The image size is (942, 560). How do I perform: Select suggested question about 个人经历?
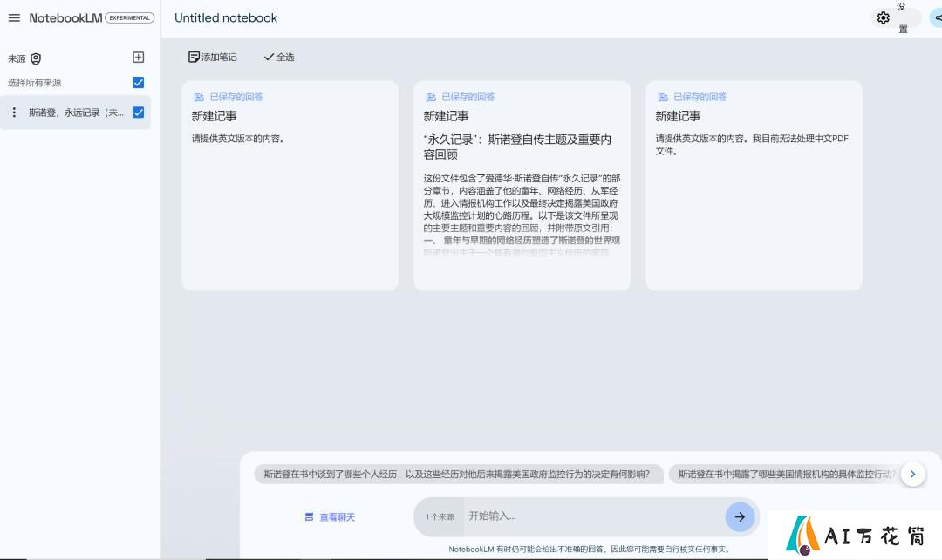[459, 474]
